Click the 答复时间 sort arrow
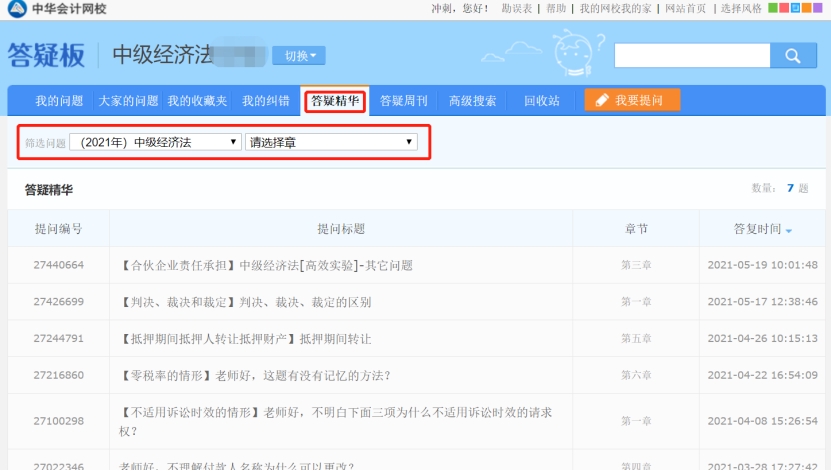The height and width of the screenshot is (471, 831). point(789,231)
